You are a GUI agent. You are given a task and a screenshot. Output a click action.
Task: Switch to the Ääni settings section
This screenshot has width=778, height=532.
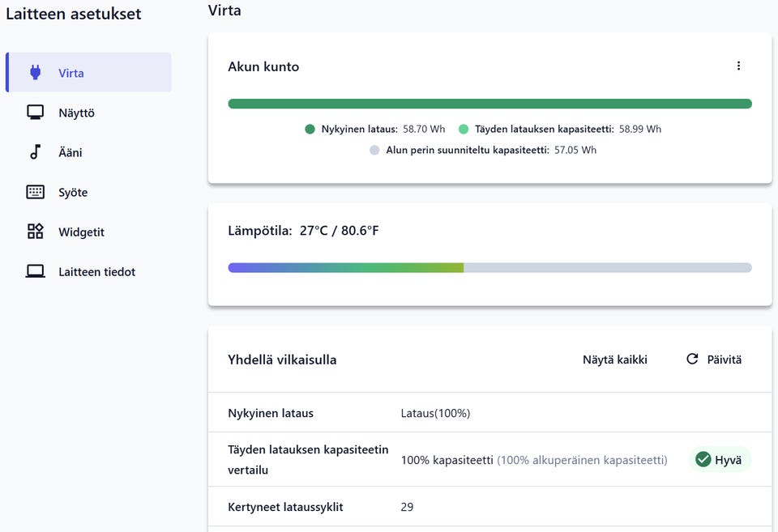click(x=71, y=152)
